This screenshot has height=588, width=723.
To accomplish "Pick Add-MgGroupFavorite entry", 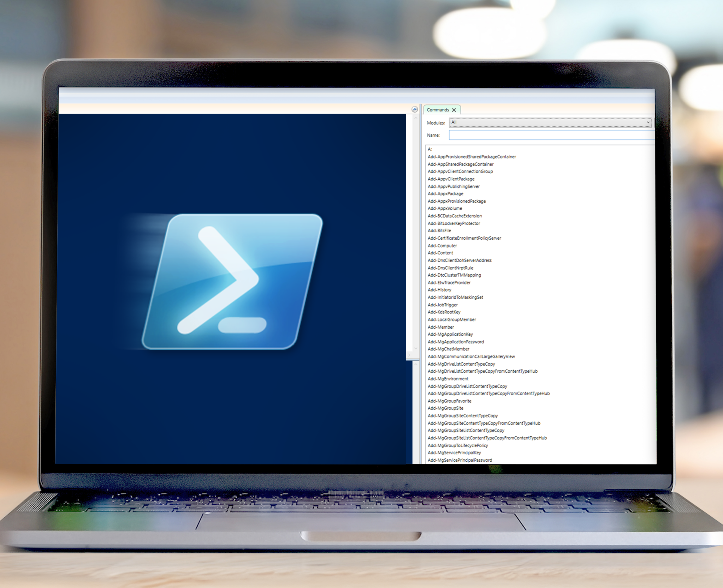I will pos(449,401).
